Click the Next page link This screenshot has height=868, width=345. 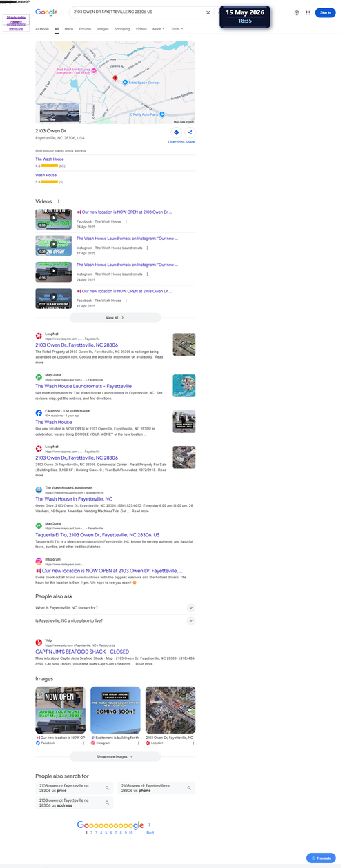click(x=150, y=833)
